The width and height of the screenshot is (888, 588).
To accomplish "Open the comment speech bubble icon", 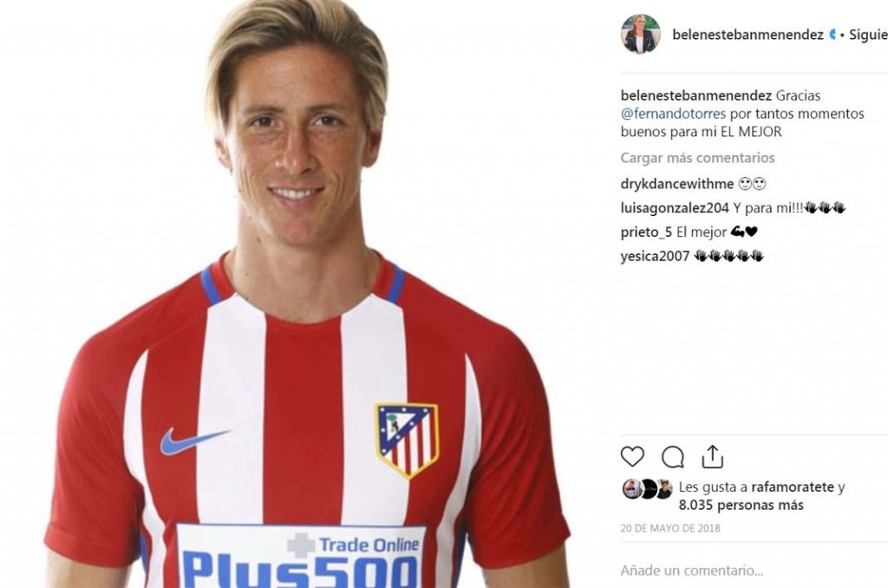I will click(x=673, y=457).
